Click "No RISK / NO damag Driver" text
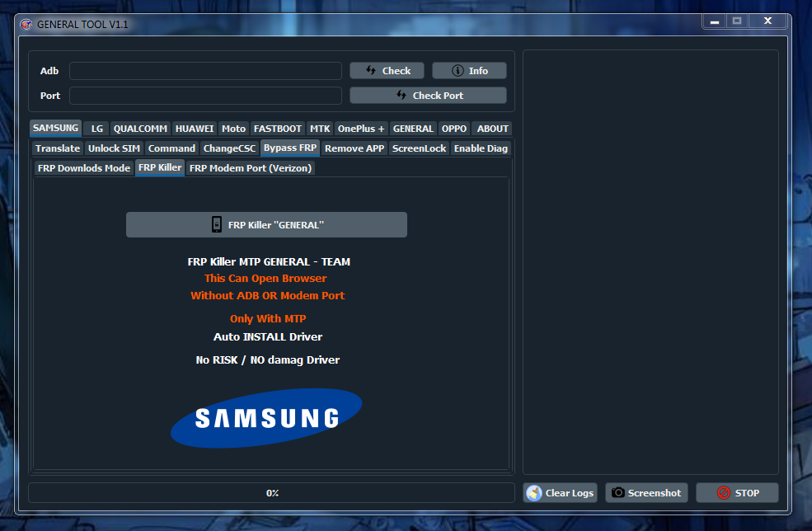This screenshot has width=812, height=531. point(268,360)
